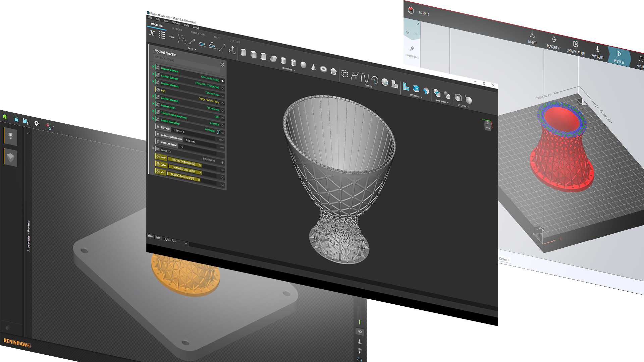Viewport: 644px width, 362px height.
Task: Click the PREVIEW step button
Action: [x=619, y=56]
